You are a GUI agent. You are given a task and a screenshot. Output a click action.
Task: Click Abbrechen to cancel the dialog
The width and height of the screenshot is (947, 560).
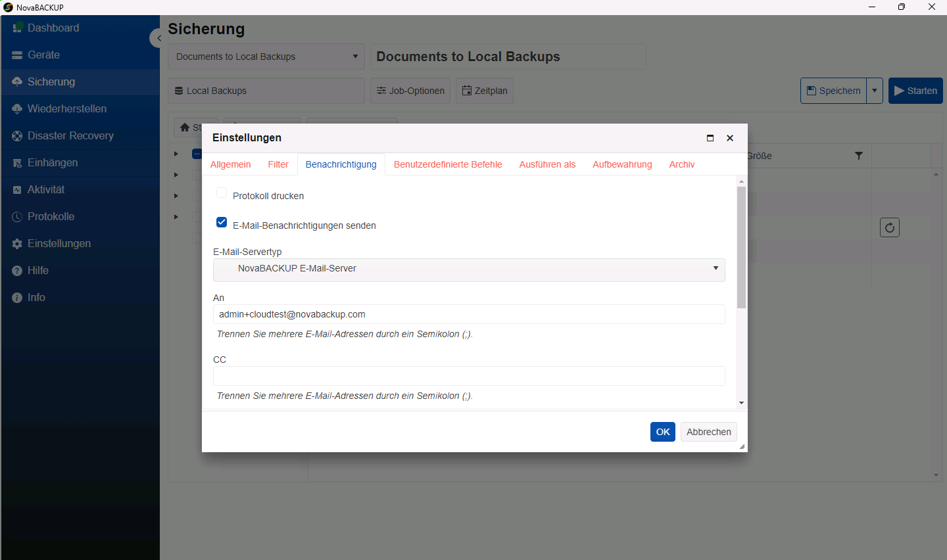coord(709,432)
